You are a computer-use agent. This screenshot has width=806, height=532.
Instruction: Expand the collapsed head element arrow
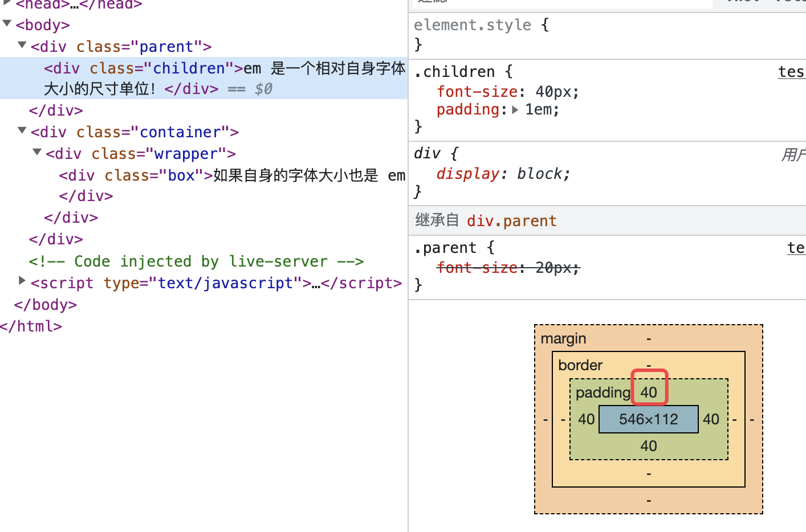pos(7,3)
